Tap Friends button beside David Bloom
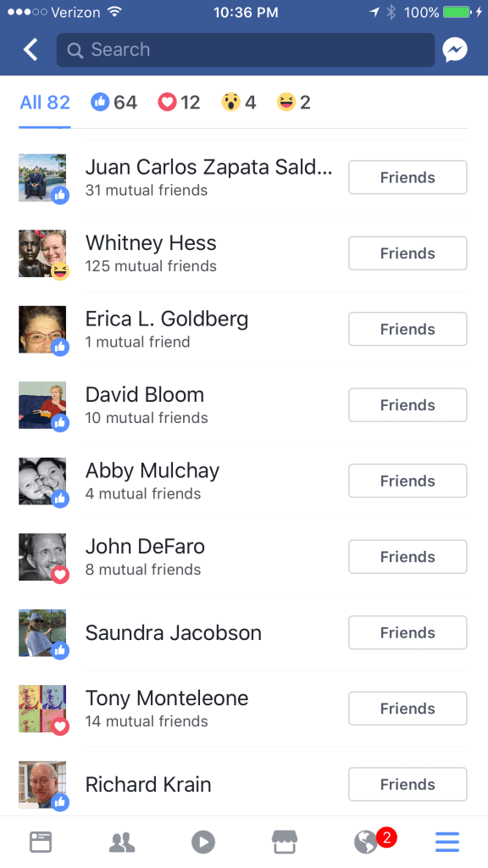The height and width of the screenshot is (868, 488). pyautogui.click(x=408, y=405)
